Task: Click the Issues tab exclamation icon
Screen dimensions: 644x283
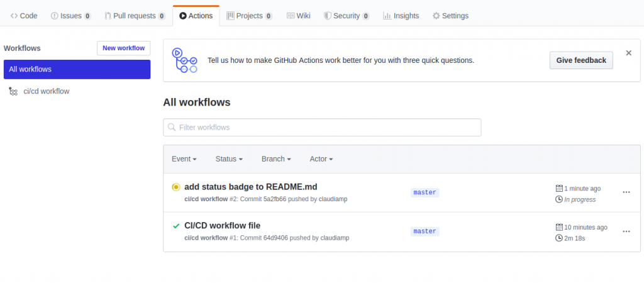Action: coord(55,16)
